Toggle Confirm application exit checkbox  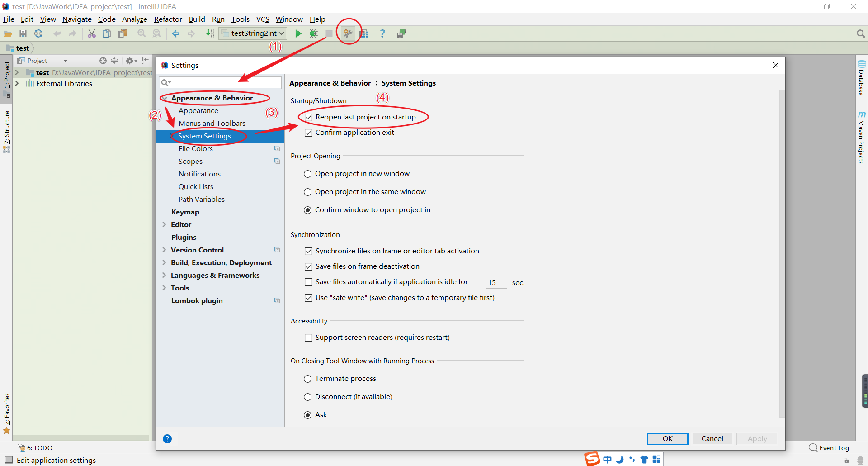tap(308, 133)
